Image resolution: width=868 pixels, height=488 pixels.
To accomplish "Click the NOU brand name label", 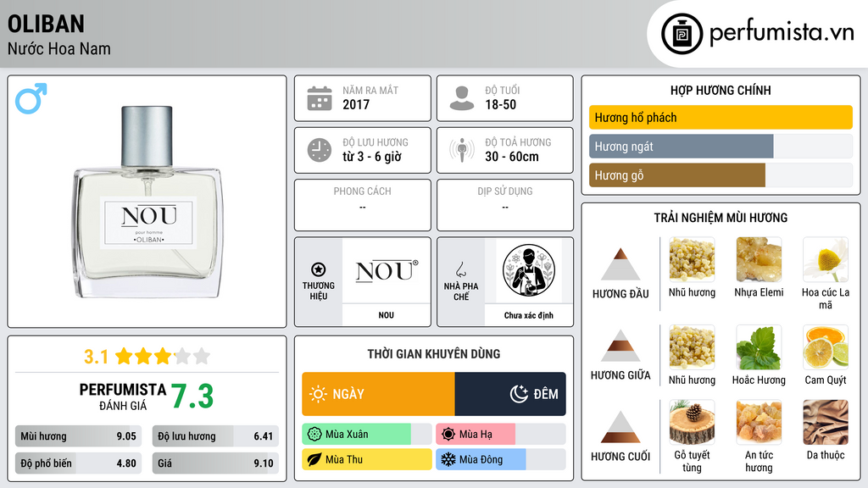I will pyautogui.click(x=387, y=315).
